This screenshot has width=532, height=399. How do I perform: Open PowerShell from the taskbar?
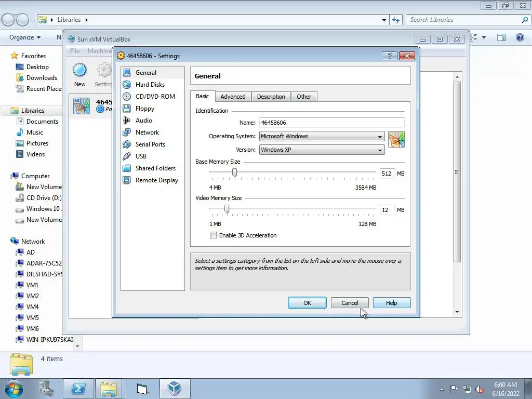(x=78, y=389)
